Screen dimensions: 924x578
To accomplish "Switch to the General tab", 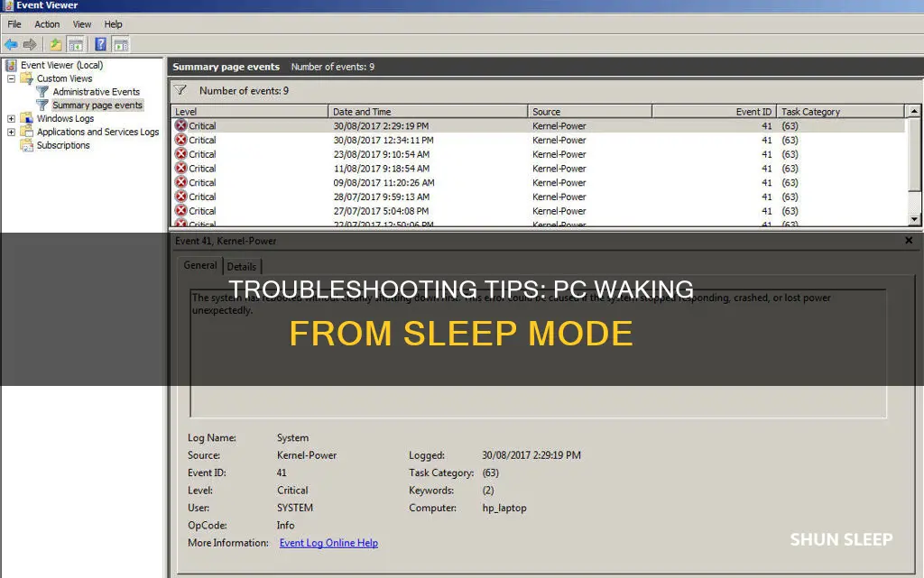I will click(199, 265).
